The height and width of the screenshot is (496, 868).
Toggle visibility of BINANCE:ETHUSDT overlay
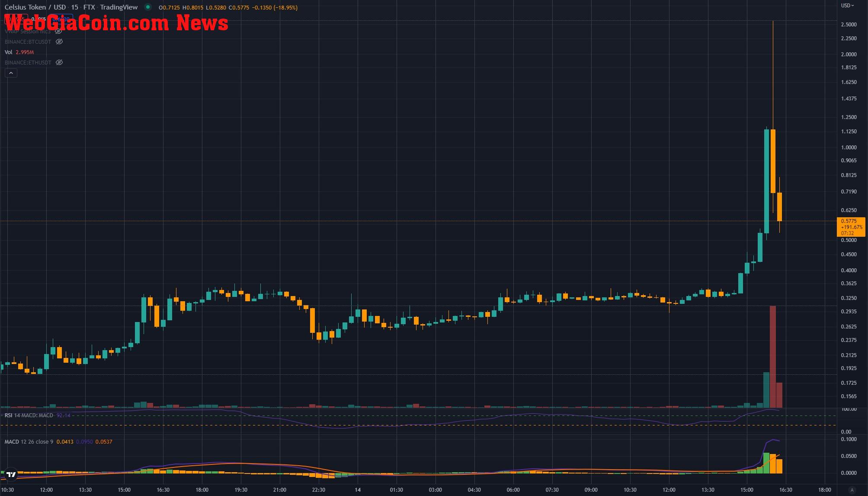pos(59,62)
